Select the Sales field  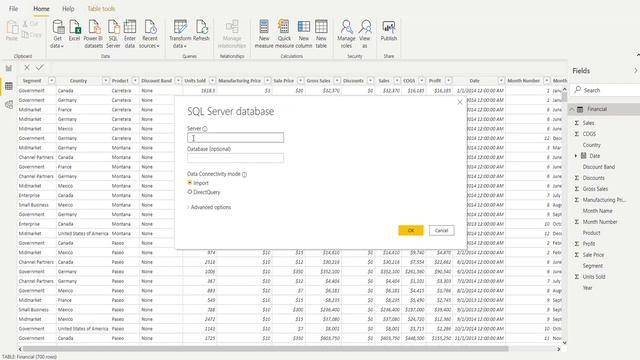[588, 123]
